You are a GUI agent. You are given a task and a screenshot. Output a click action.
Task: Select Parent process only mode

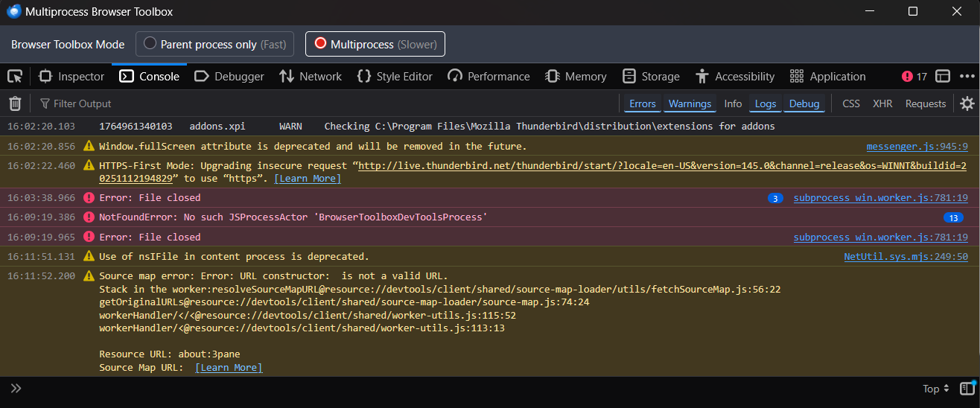pyautogui.click(x=214, y=44)
